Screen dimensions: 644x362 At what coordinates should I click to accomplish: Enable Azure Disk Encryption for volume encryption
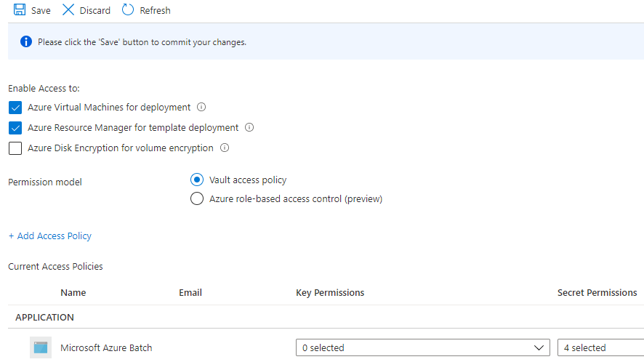tap(15, 148)
